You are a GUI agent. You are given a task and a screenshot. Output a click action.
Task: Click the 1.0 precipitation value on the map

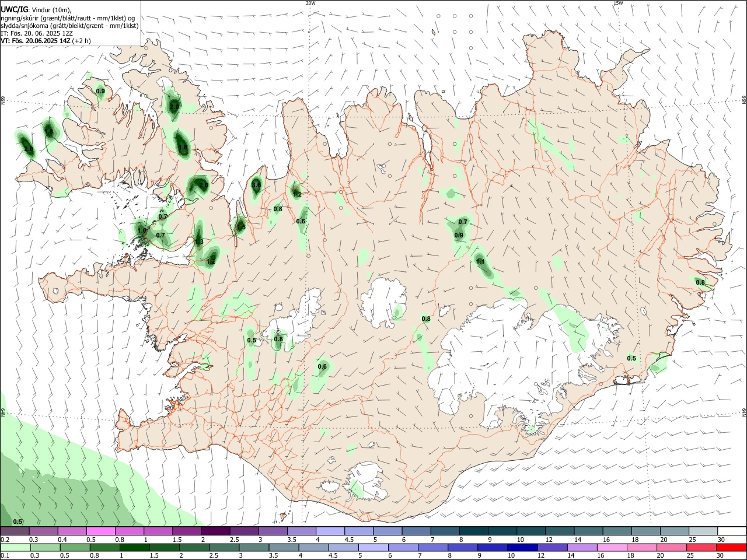point(142,230)
